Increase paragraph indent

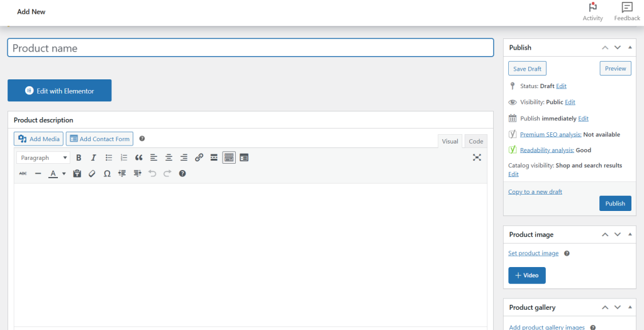(x=137, y=174)
